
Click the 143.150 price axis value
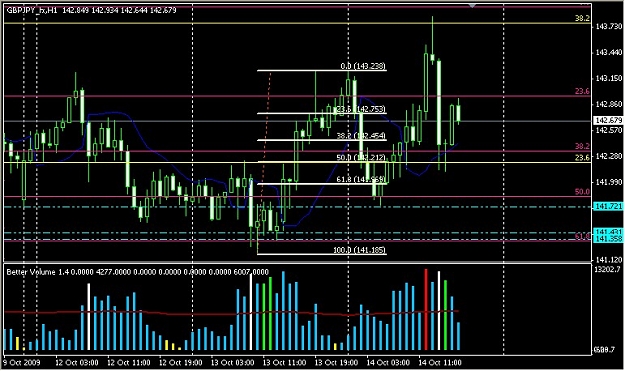609,78
